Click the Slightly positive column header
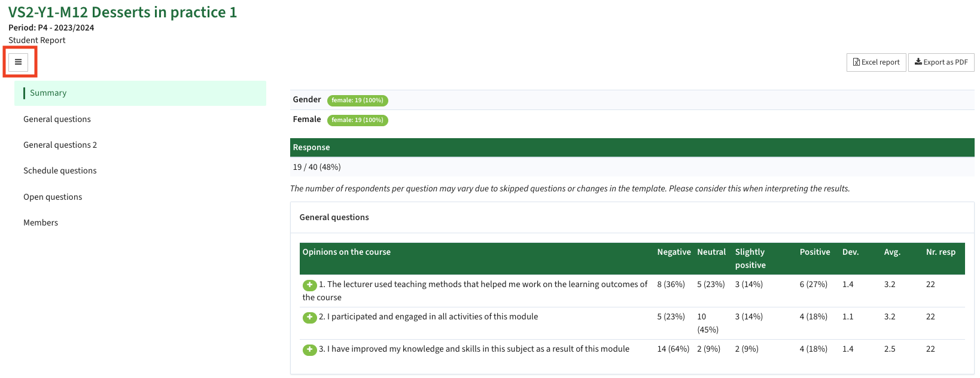This screenshot has width=980, height=378. click(x=750, y=258)
